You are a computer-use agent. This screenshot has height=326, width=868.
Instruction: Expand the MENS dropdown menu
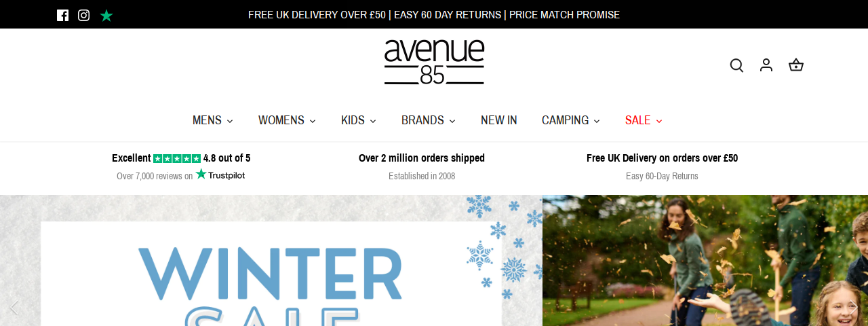213,120
